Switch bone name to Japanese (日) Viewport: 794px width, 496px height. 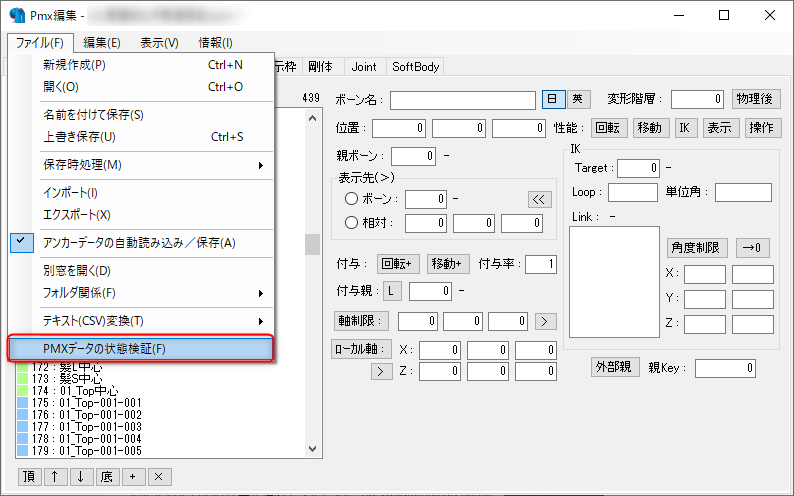(x=553, y=99)
